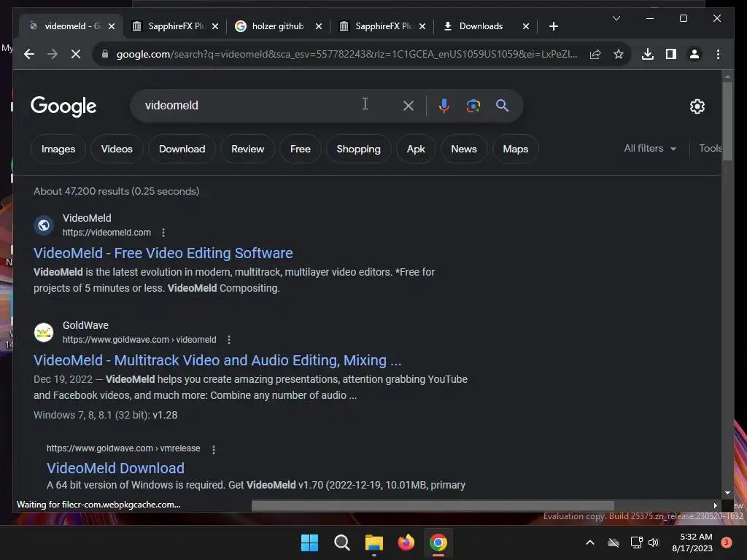
Task: Bookmark this page with star icon
Action: tap(619, 54)
